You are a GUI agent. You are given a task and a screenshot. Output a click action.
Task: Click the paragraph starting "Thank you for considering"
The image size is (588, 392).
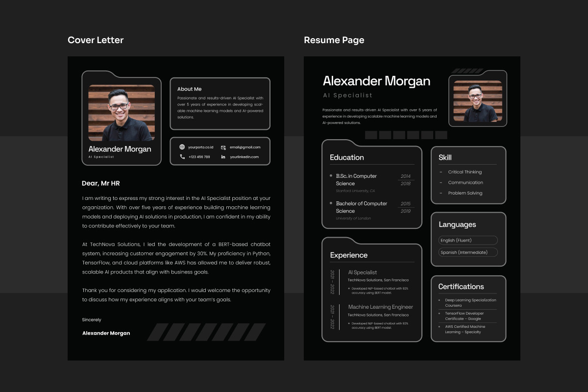[176, 294]
